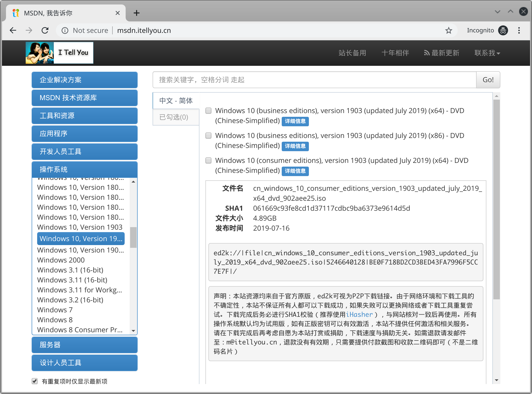This screenshot has width=532, height=394.
Task: Open 详细信息 for business editions x86
Action: [x=295, y=146]
